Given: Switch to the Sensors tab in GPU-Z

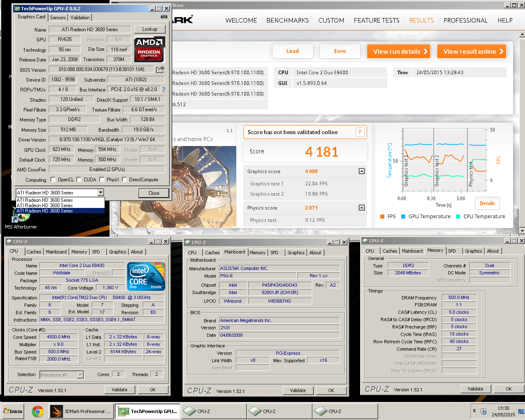Looking at the screenshot, I should click(58, 18).
